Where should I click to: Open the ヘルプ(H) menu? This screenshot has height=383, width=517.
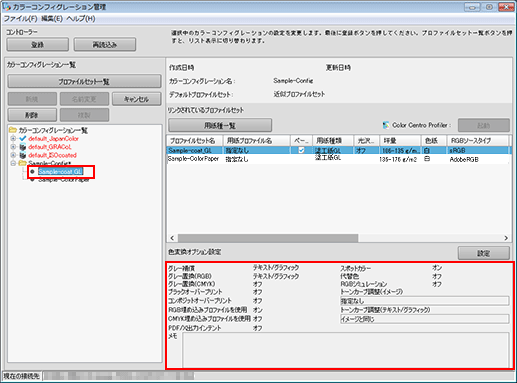click(81, 19)
